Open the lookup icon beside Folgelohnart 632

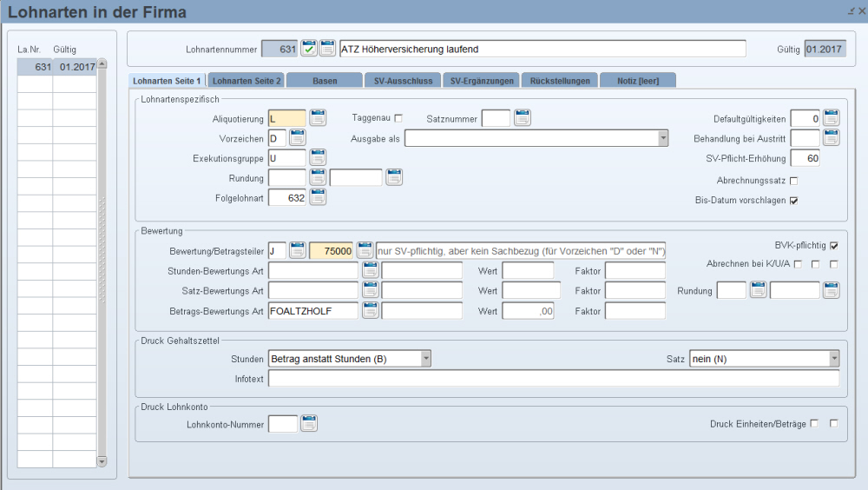(x=318, y=197)
